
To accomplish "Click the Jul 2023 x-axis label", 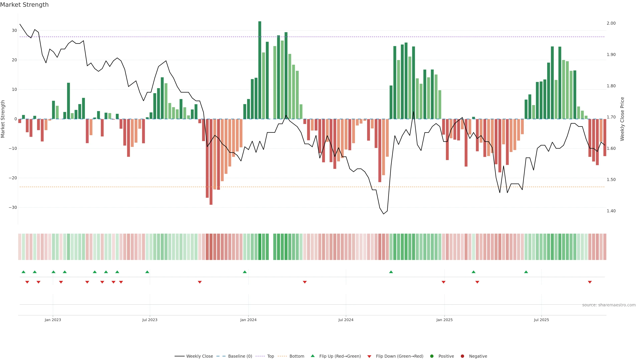I will click(150, 320).
